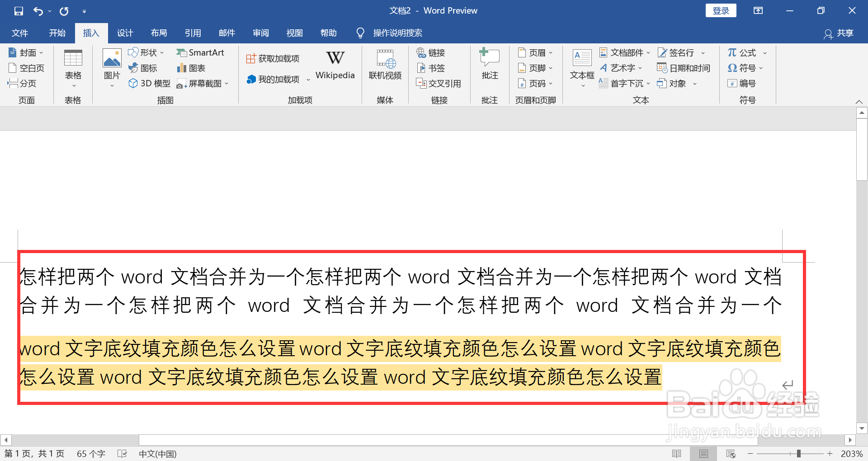The image size is (868, 461).
Task: Click the 书签 bookmark button
Action: pos(431,68)
